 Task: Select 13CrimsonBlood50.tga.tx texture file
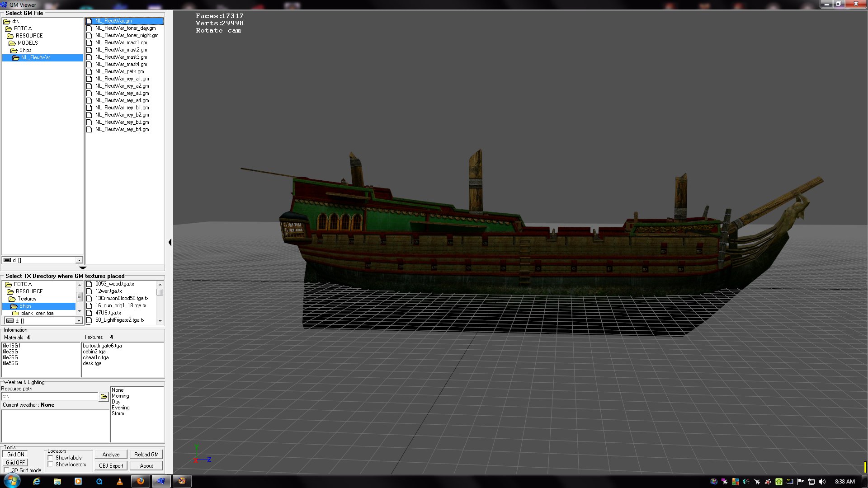pyautogui.click(x=122, y=298)
